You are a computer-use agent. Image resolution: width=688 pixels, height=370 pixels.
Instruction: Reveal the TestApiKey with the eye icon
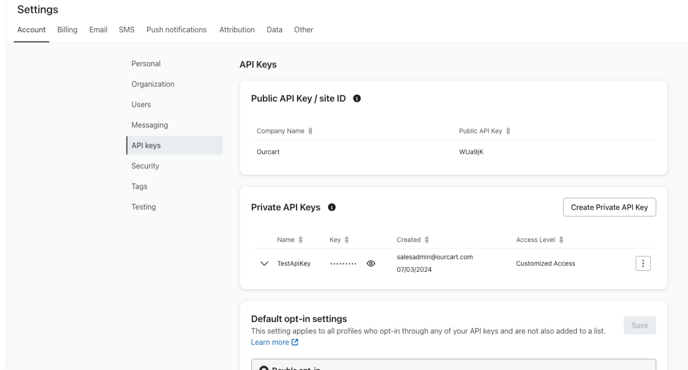(371, 263)
